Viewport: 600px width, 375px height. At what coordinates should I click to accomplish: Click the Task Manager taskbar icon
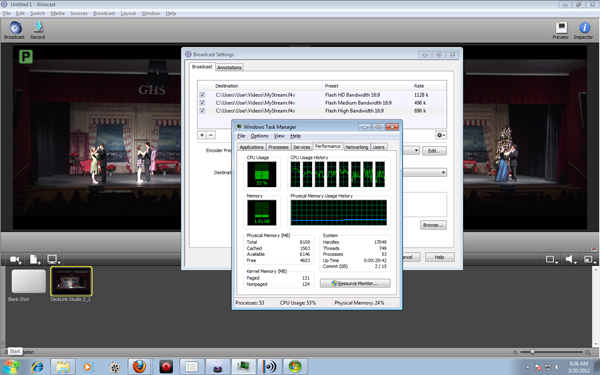[x=243, y=367]
